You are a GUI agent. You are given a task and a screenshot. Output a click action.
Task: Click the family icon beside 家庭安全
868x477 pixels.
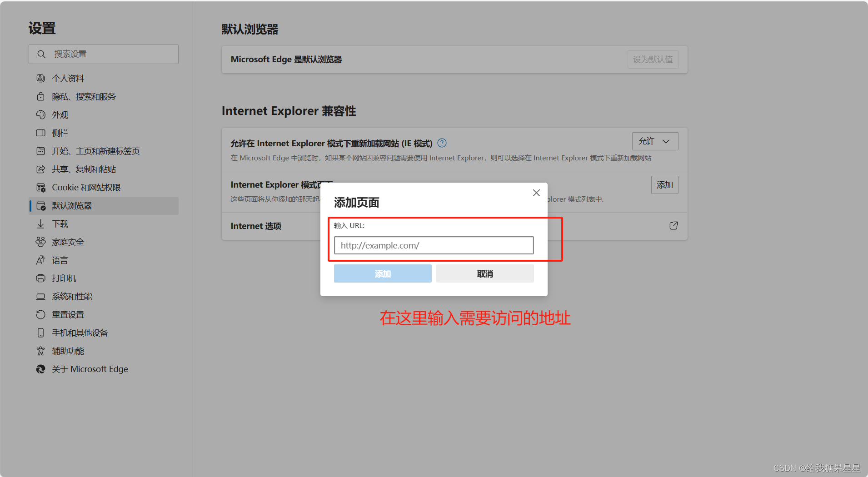coord(41,242)
